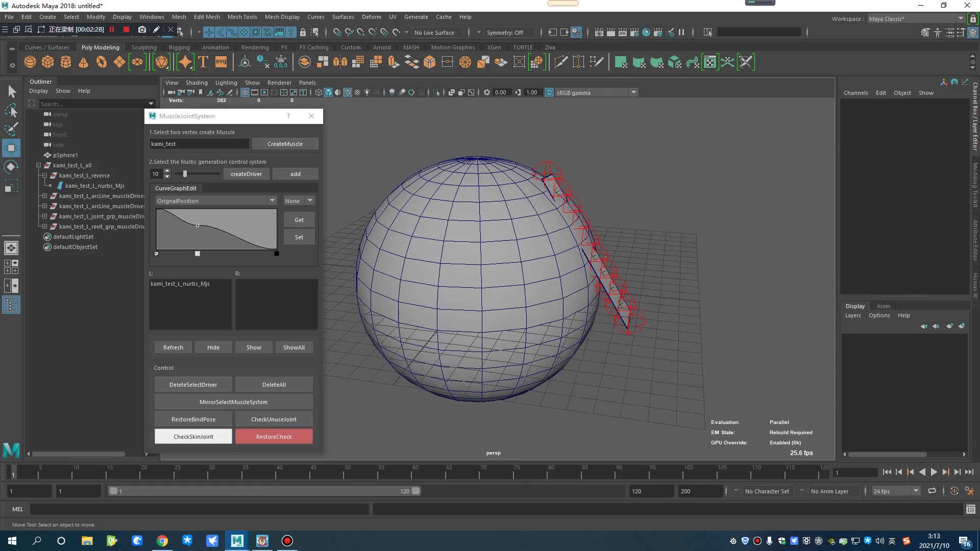
Task: Open the OrignalPosition dropdown
Action: pyautogui.click(x=215, y=201)
